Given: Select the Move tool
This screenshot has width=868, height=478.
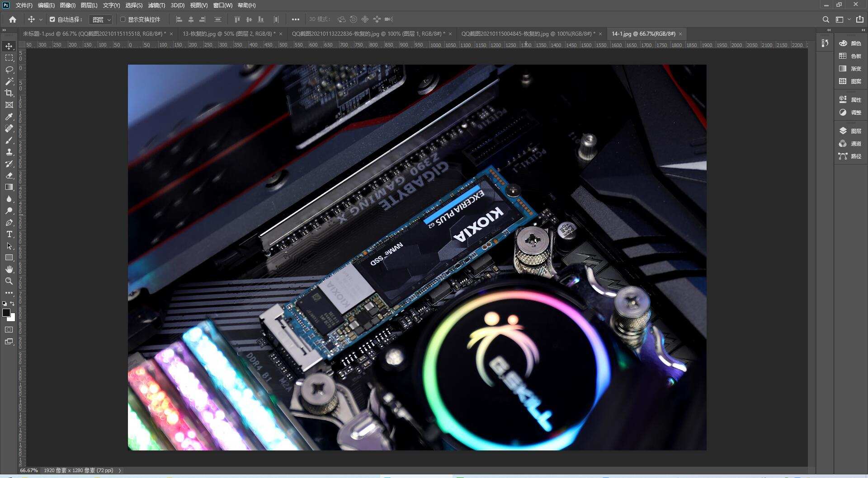Looking at the screenshot, I should coord(9,46).
